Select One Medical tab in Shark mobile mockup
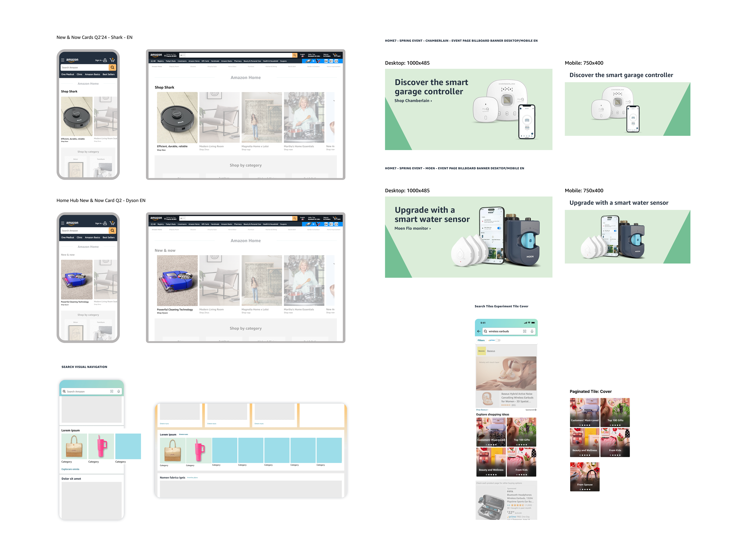747x560 pixels. pos(68,74)
